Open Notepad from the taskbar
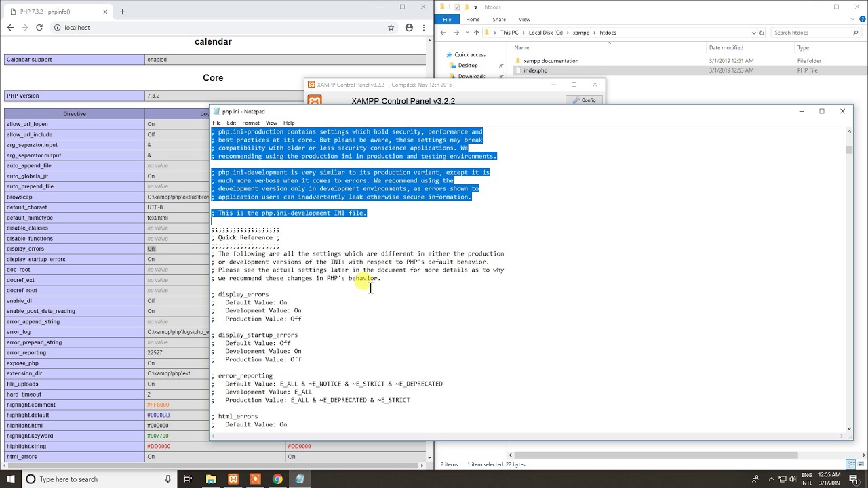The image size is (868, 488). point(299,479)
